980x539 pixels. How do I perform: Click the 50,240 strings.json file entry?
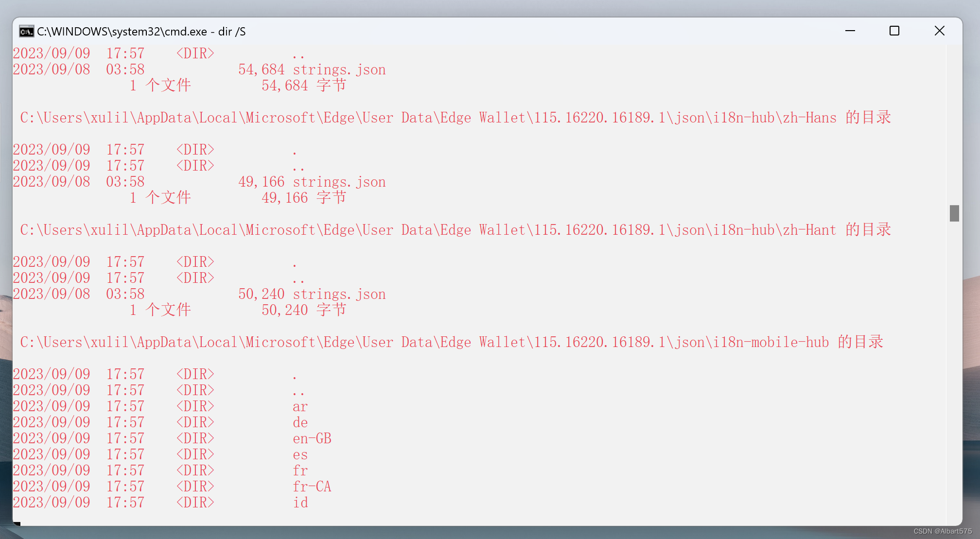click(x=338, y=294)
